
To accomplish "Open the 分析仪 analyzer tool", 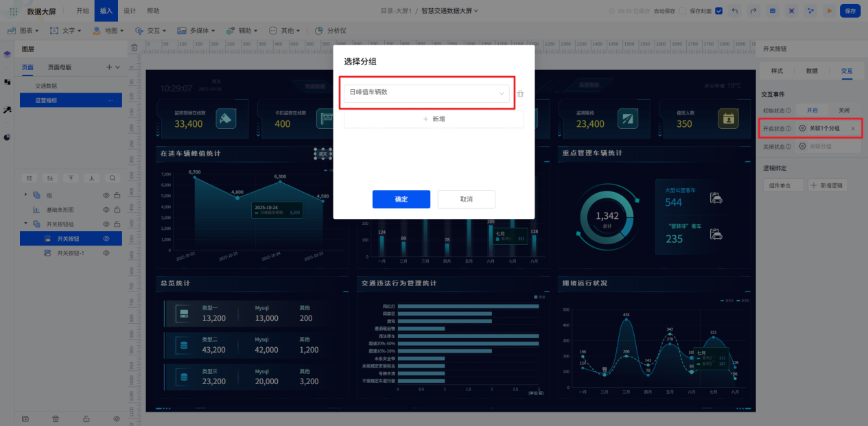I will (x=331, y=30).
